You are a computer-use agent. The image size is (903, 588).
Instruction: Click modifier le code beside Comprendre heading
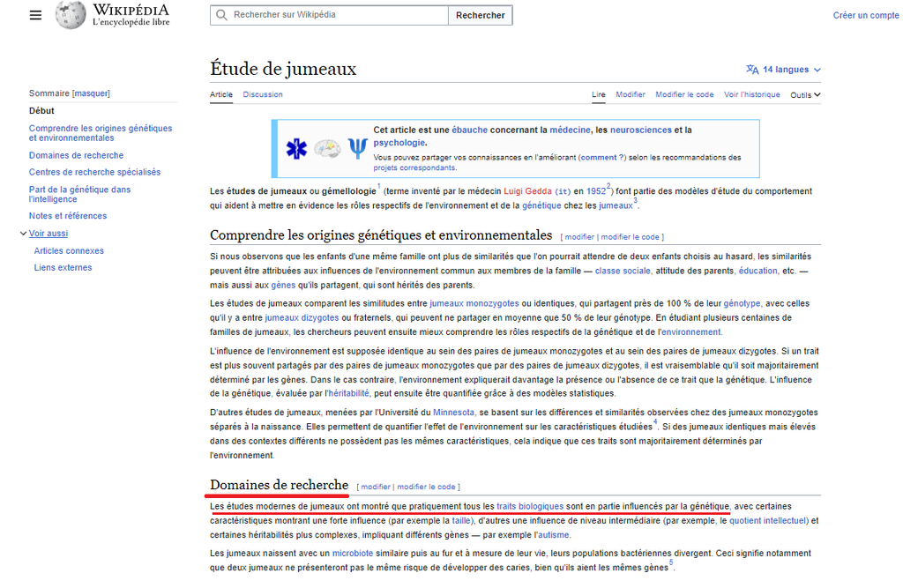pos(630,236)
